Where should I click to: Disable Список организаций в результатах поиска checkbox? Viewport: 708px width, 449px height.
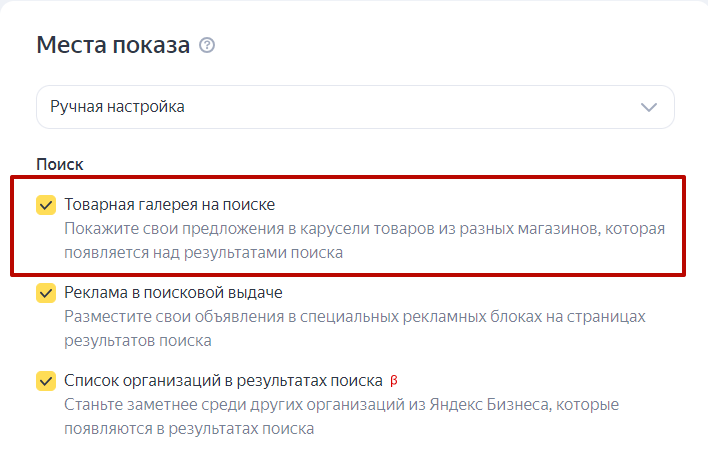pyautogui.click(x=46, y=381)
